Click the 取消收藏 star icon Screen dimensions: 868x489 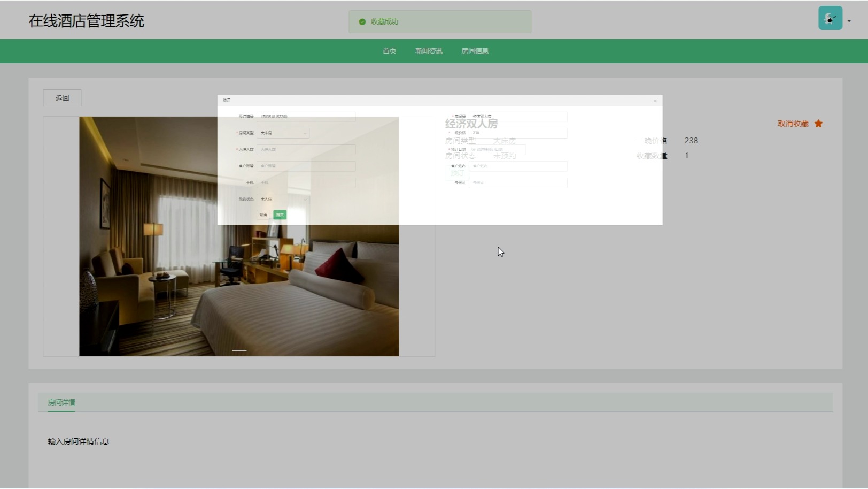click(x=818, y=124)
